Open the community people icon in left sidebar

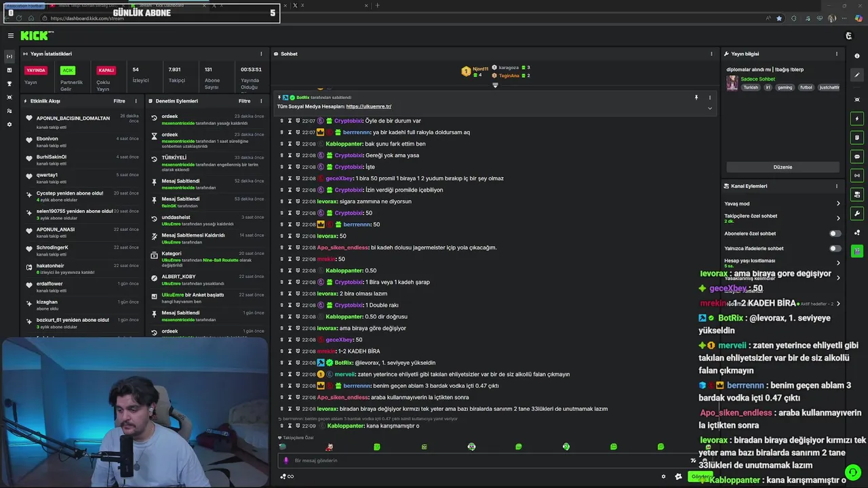tap(9, 110)
